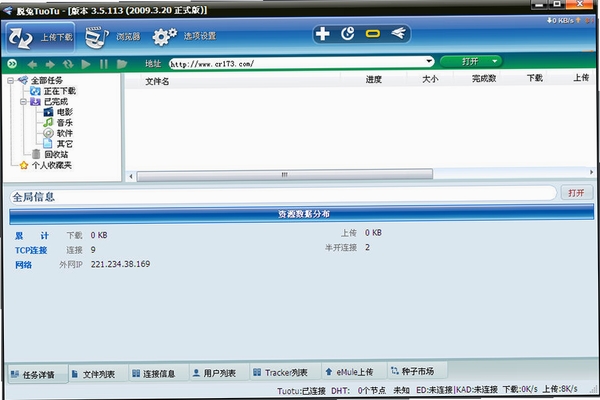Select the 软件 software category
Viewport: 600px width, 400px height.
[x=64, y=133]
